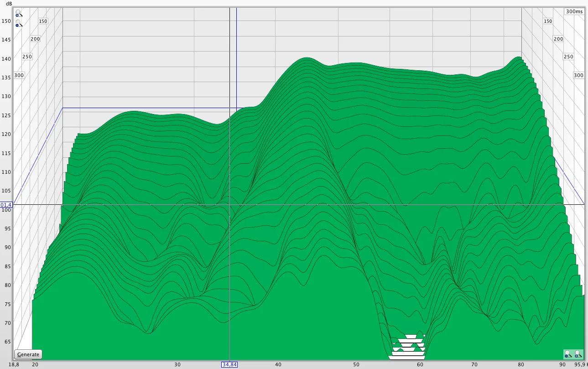This screenshot has height=369, width=588.
Task: Click the left-side 250 time marker
Action: point(27,57)
